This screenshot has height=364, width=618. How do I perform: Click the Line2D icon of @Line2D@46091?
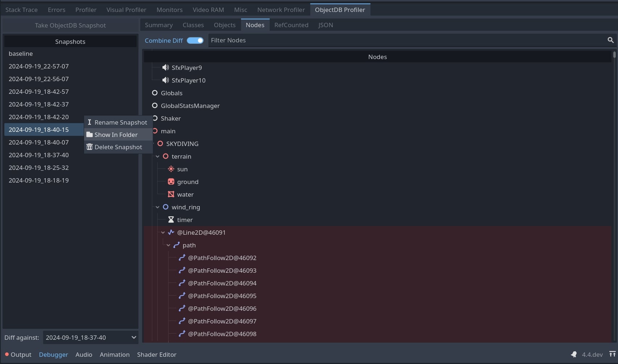(171, 232)
